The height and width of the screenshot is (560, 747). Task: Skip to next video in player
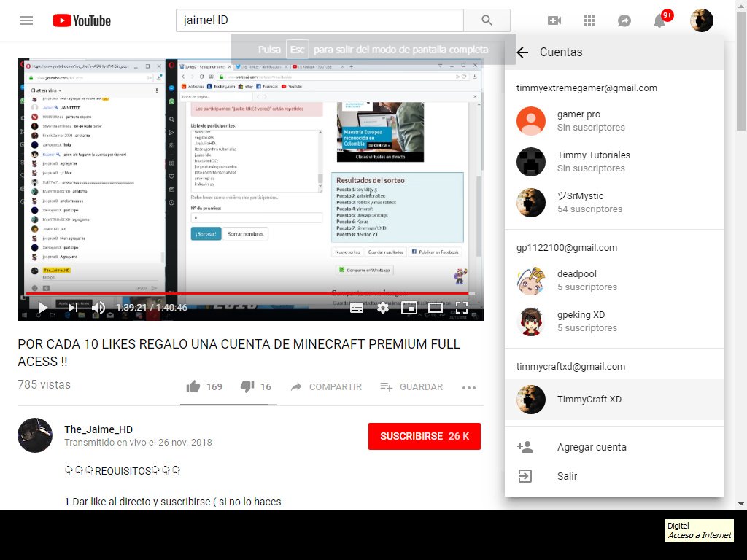72,308
